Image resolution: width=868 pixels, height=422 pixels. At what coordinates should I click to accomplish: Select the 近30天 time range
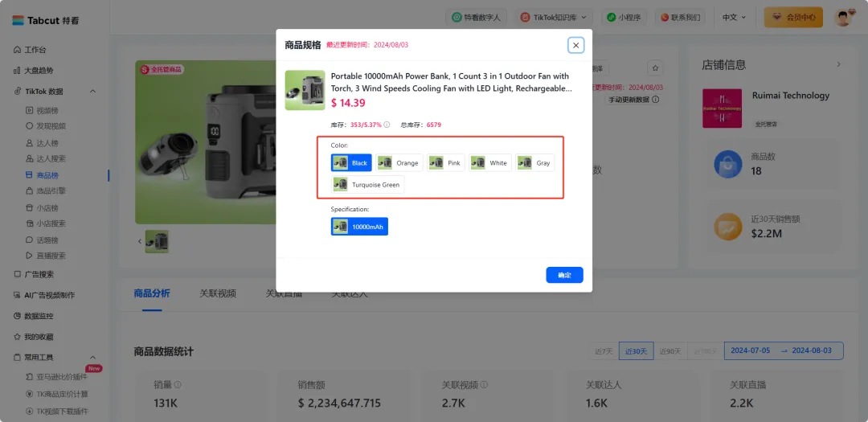click(636, 351)
